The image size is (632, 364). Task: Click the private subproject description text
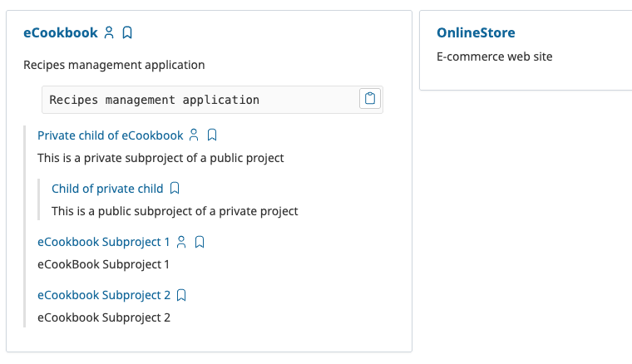tap(160, 158)
